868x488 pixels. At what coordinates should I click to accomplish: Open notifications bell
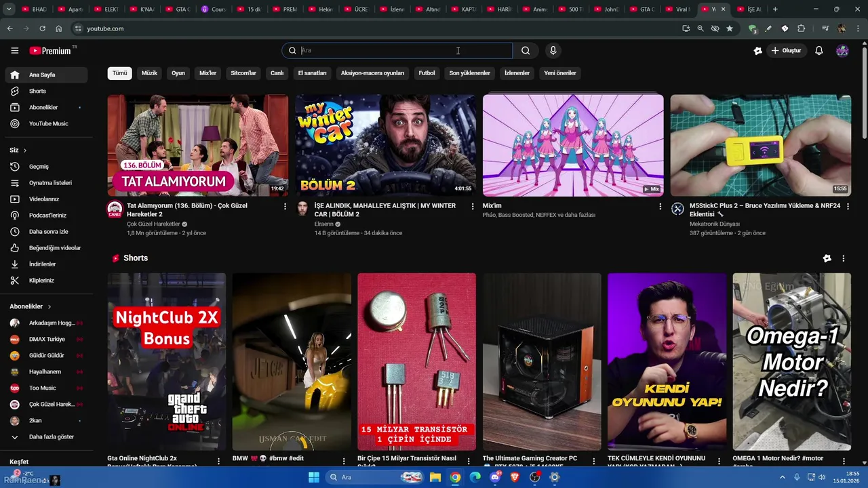point(819,51)
